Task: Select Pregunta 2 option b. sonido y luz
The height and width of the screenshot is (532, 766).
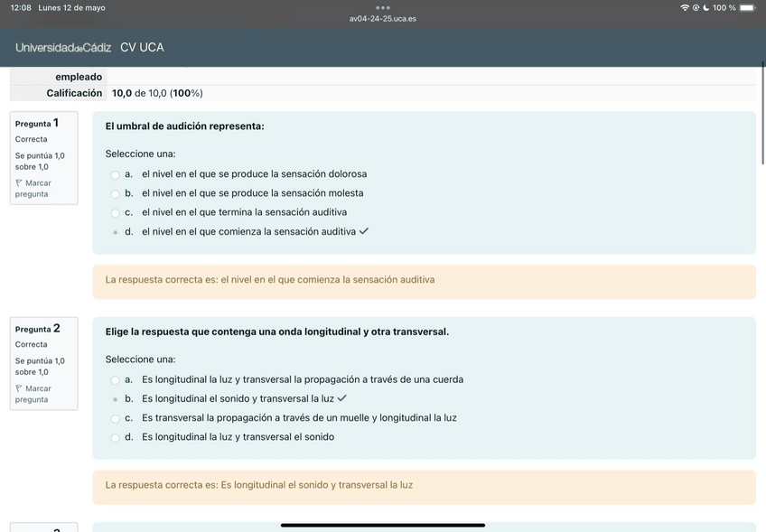Action: (116, 399)
